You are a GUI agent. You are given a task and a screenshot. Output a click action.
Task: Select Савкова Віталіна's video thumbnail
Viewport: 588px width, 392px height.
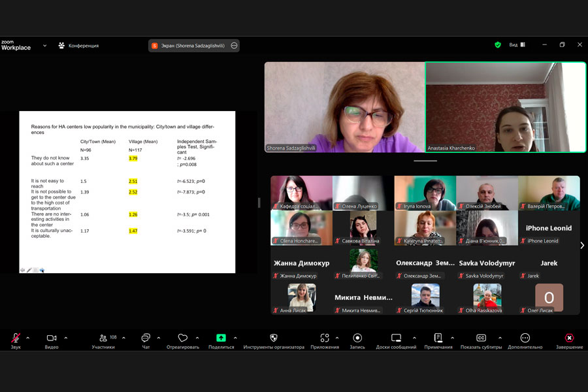point(363,228)
